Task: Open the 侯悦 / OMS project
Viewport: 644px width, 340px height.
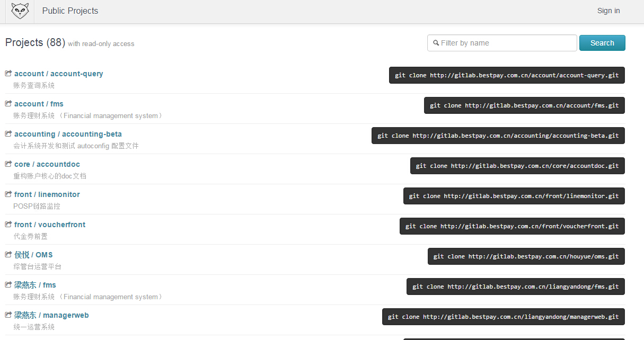Action: (33, 255)
